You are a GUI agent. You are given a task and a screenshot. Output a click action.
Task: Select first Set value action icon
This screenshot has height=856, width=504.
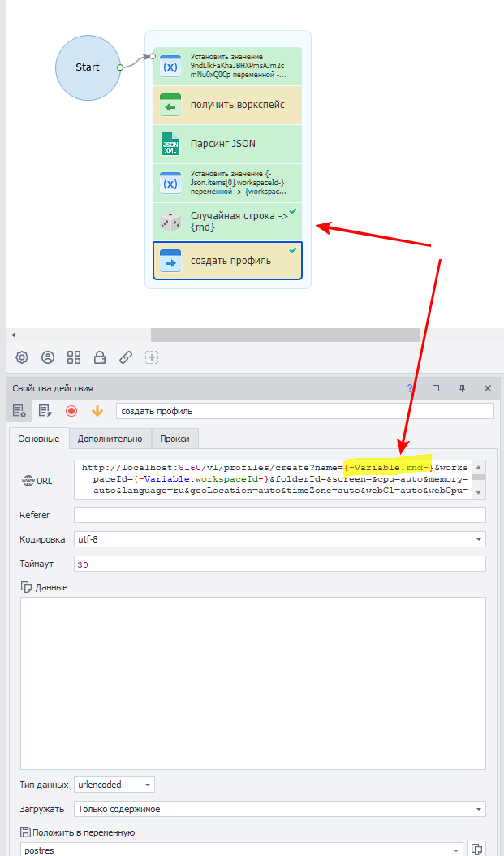click(x=170, y=67)
